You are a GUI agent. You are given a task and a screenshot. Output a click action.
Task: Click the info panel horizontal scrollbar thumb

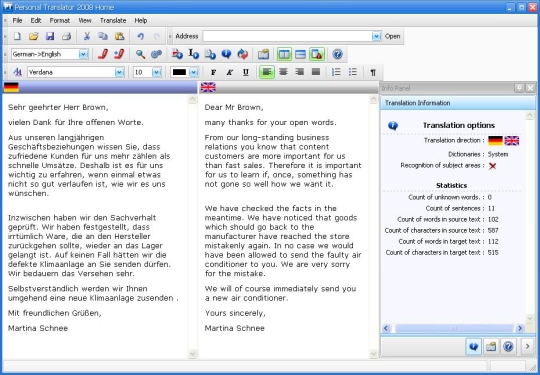tap(454, 328)
